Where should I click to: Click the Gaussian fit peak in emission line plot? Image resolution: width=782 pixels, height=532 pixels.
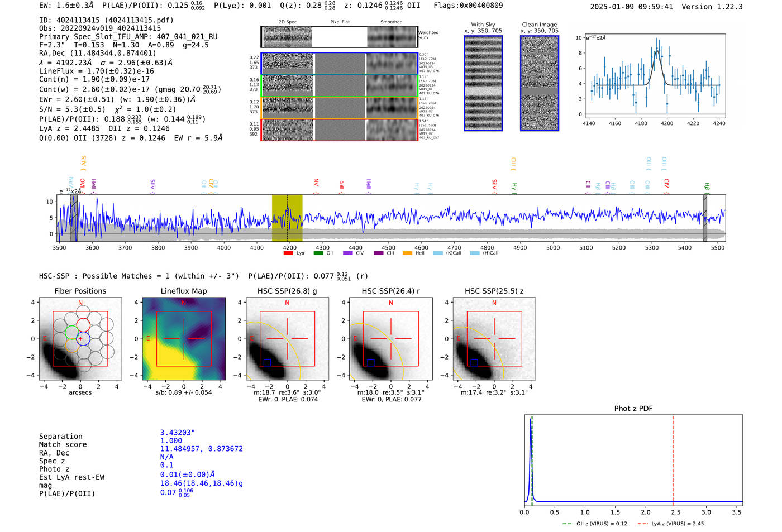657,51
